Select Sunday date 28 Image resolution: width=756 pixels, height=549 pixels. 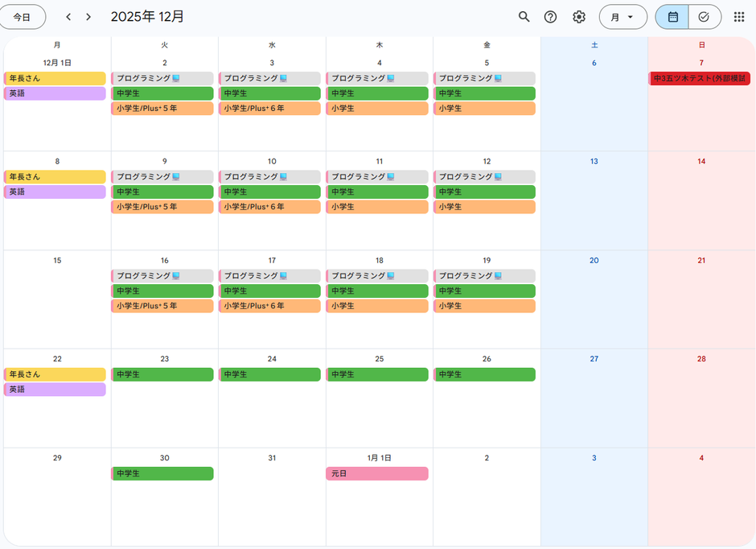point(701,358)
